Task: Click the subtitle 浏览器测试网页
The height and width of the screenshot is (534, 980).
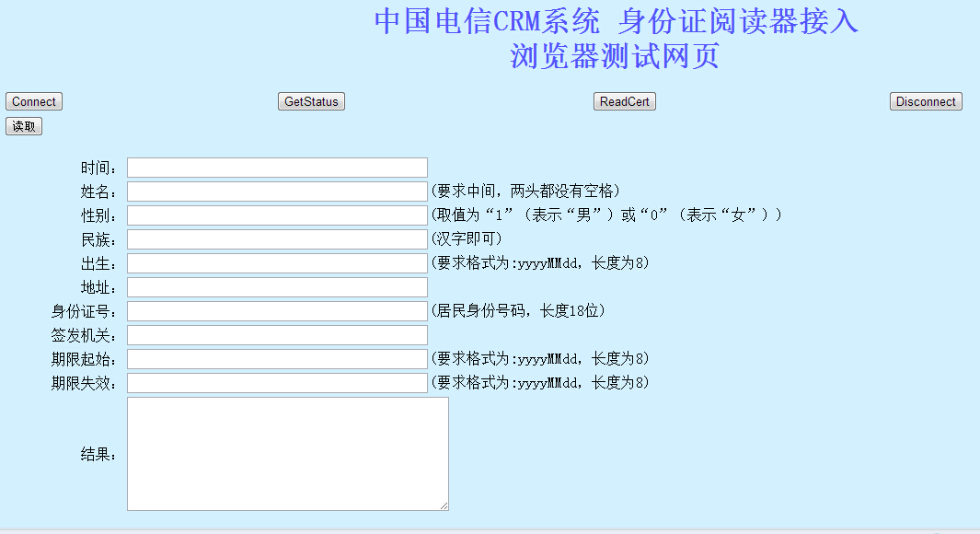Action: (x=615, y=56)
